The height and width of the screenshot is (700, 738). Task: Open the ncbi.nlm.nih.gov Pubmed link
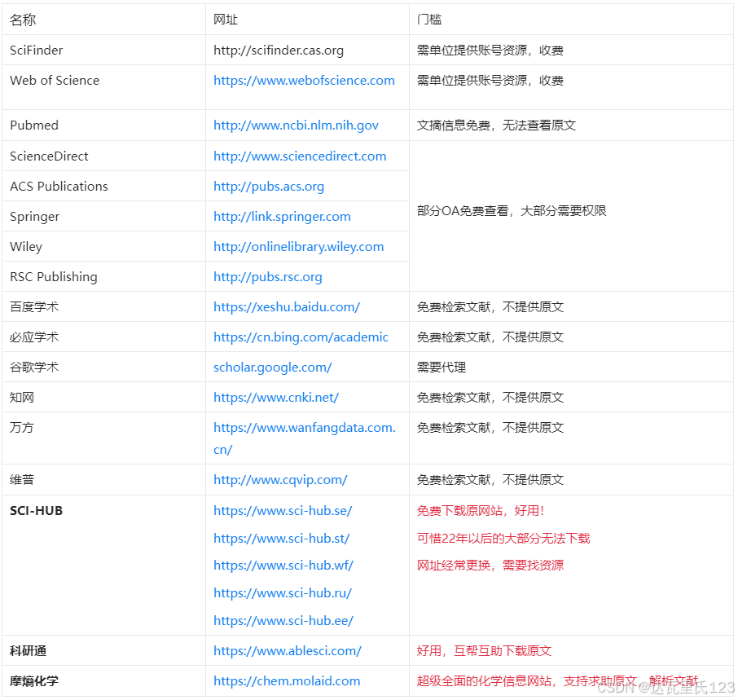pos(296,125)
